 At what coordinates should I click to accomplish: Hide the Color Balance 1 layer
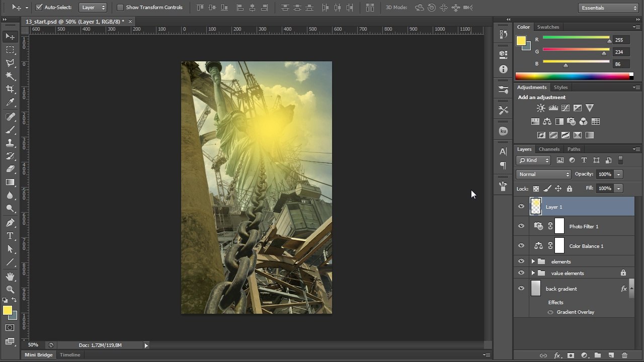(521, 246)
